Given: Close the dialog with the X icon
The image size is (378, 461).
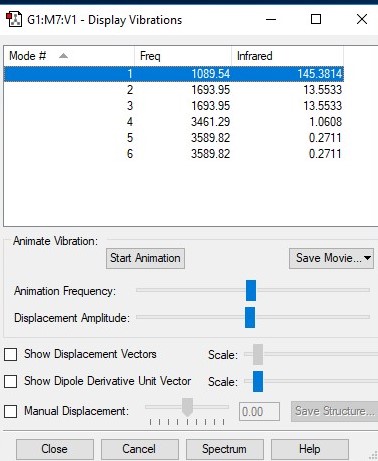Looking at the screenshot, I should [x=362, y=19].
